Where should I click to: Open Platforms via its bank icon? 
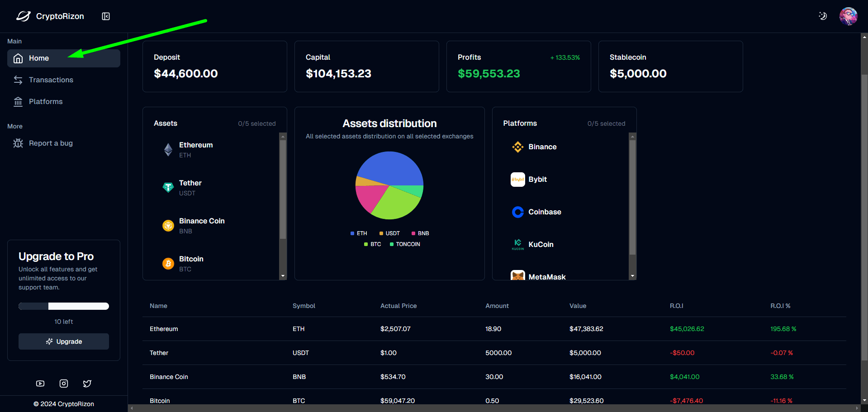point(18,101)
